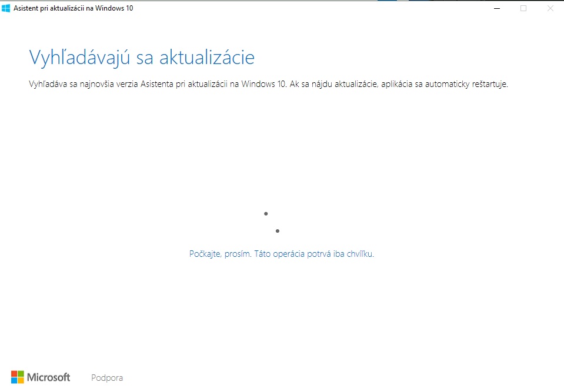Open the Podpora support link
The height and width of the screenshot is (392, 564).
pos(107,378)
